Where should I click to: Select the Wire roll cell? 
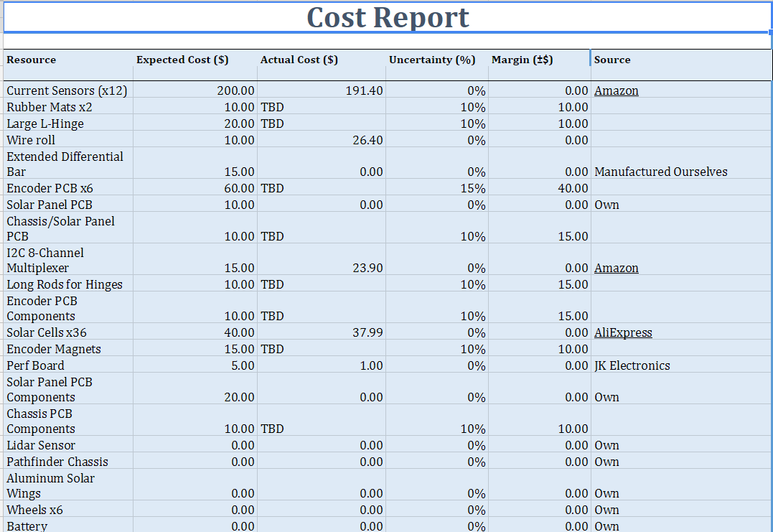68,140
